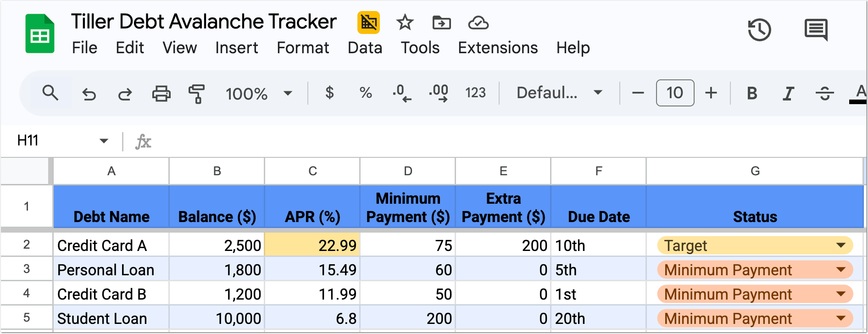Check cloud save status icon

pos(478,22)
